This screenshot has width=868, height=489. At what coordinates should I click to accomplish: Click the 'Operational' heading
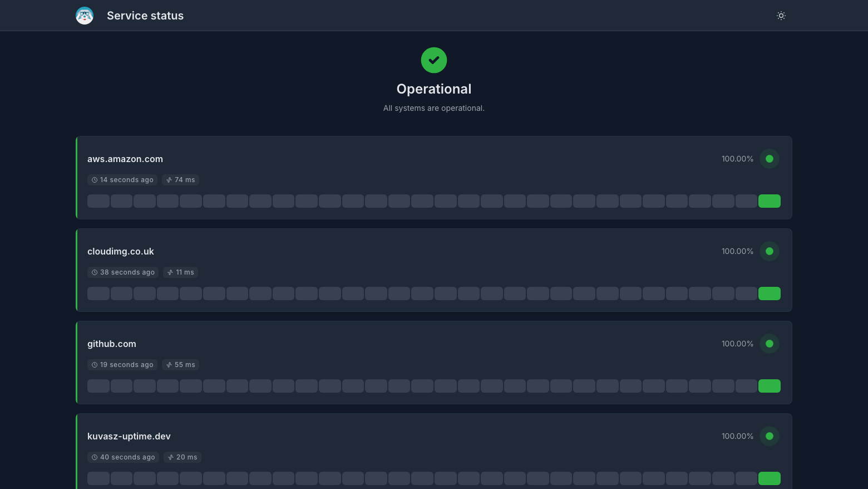[434, 89]
